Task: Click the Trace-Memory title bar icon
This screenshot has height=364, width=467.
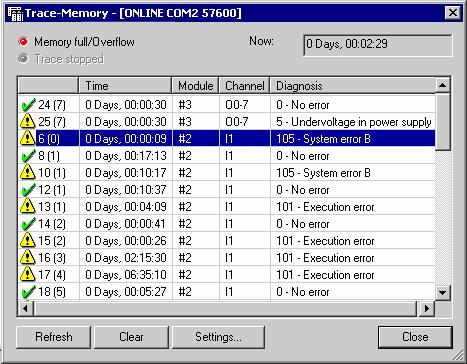Action: click(15, 14)
